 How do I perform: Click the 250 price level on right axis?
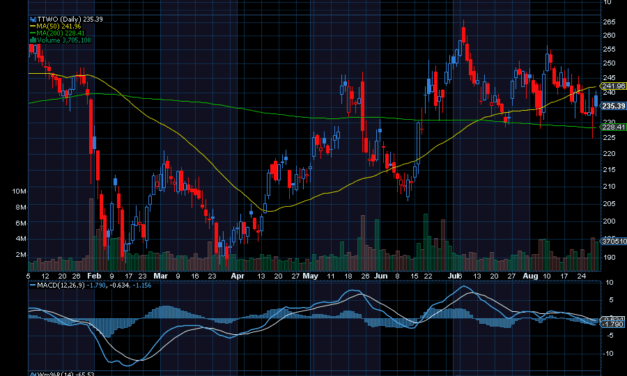(609, 63)
